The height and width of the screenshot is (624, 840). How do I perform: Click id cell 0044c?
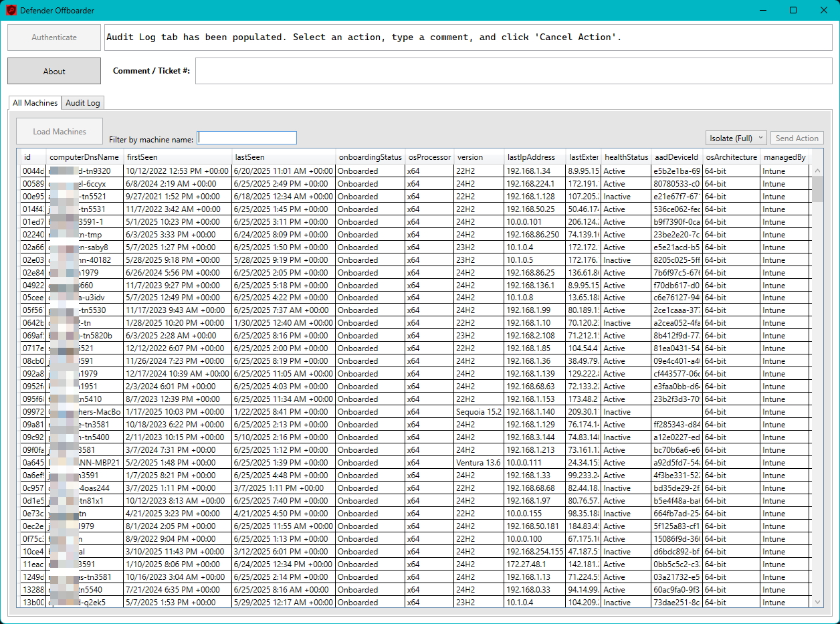click(32, 171)
